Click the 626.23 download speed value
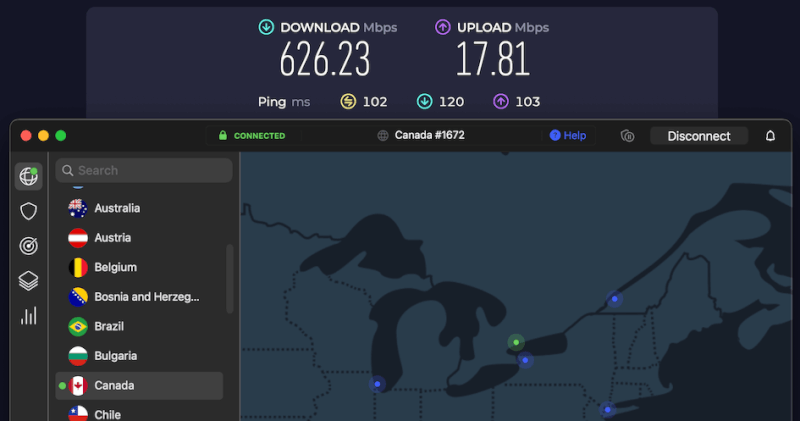 (324, 60)
